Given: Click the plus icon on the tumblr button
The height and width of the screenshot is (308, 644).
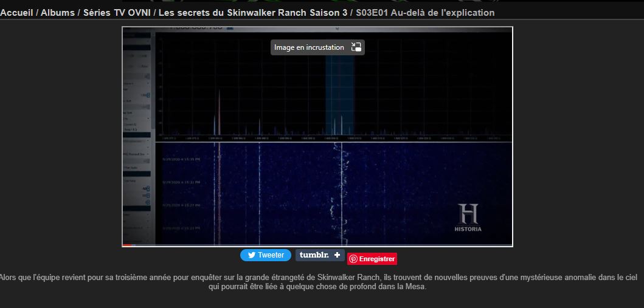Looking at the screenshot, I should tap(338, 255).
